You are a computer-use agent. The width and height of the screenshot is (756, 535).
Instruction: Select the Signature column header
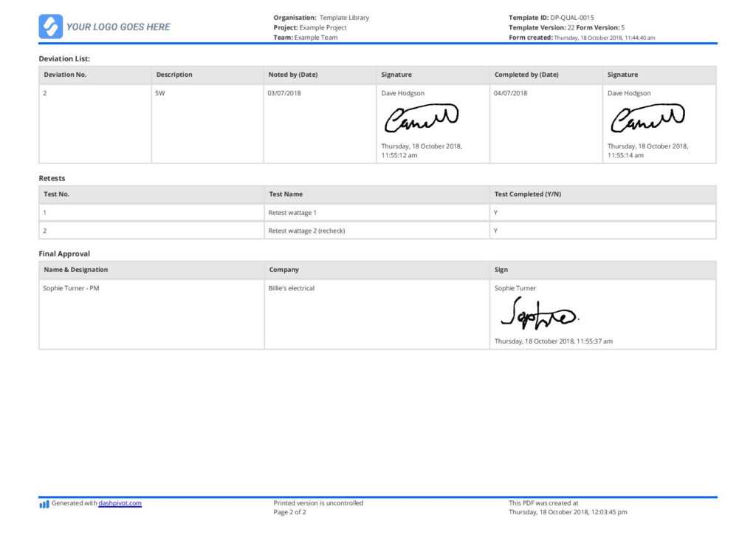[396, 75]
